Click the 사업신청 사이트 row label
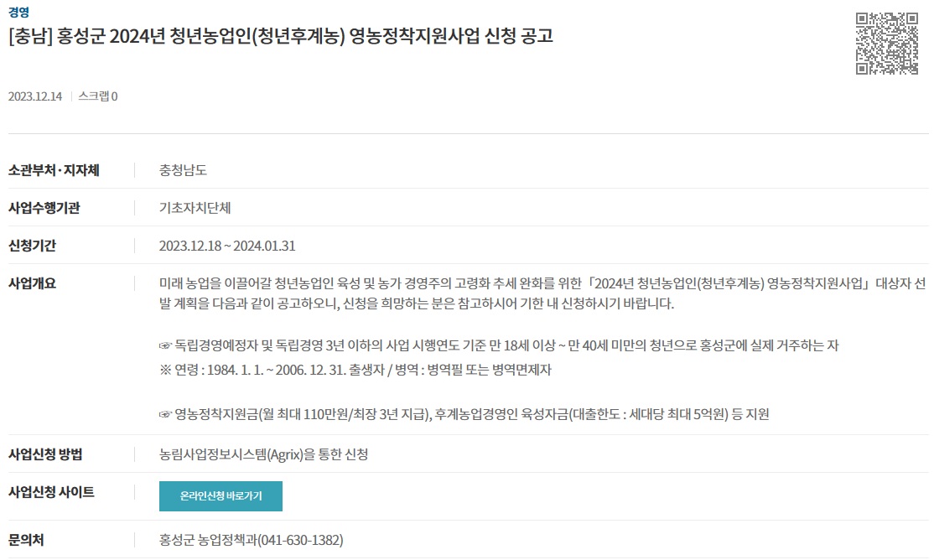The height and width of the screenshot is (560, 934). [51, 492]
